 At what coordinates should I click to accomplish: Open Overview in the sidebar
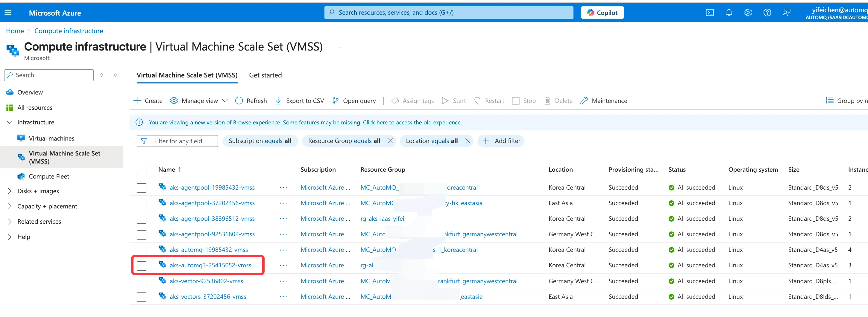(x=30, y=92)
